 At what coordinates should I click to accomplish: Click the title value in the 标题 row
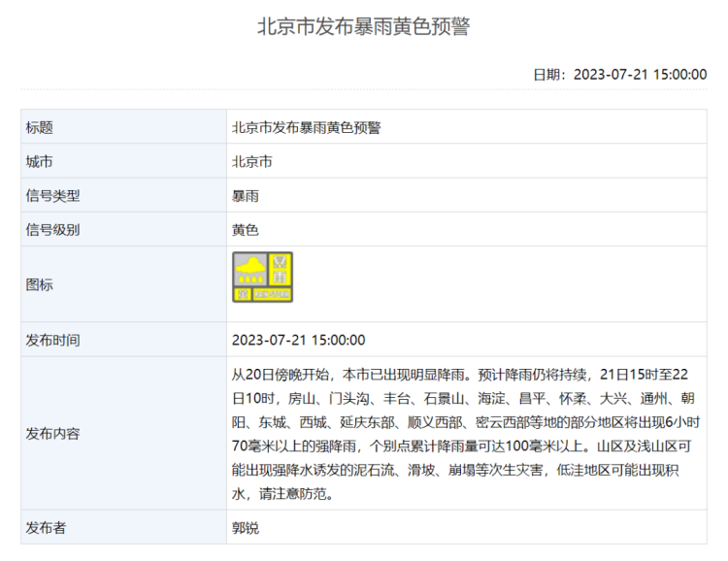click(x=307, y=127)
